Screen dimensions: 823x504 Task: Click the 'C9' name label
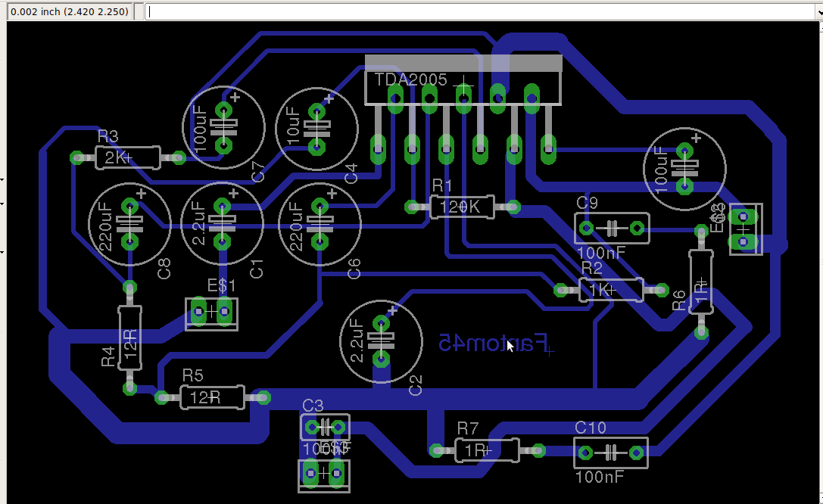click(x=587, y=203)
